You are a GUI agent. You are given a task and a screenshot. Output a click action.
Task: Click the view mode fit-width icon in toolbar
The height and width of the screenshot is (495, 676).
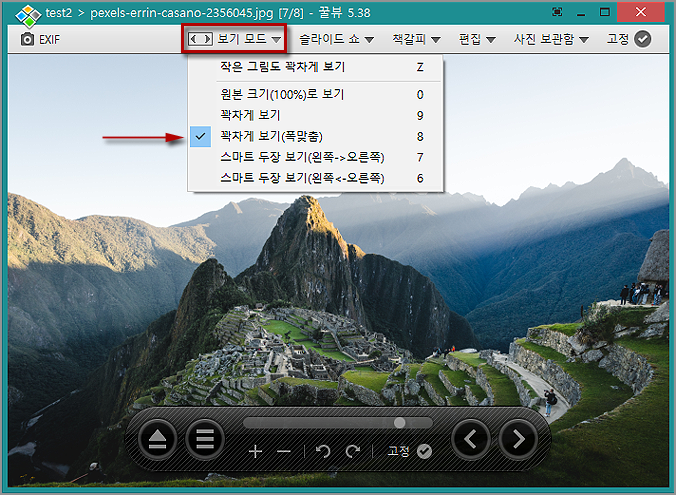[200, 39]
